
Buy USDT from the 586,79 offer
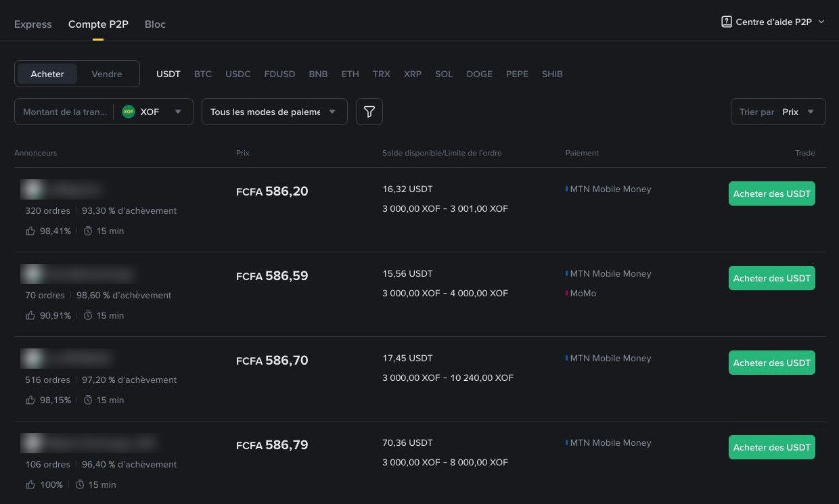pos(772,447)
